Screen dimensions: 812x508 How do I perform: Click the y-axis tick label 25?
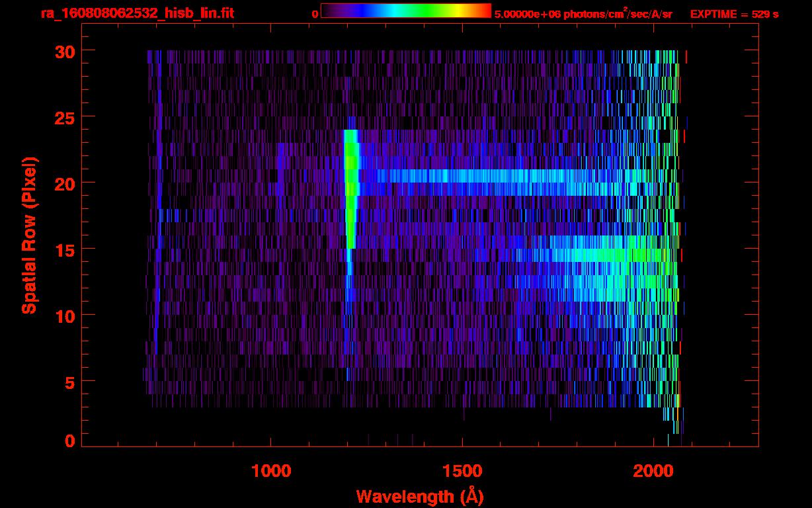(x=64, y=117)
